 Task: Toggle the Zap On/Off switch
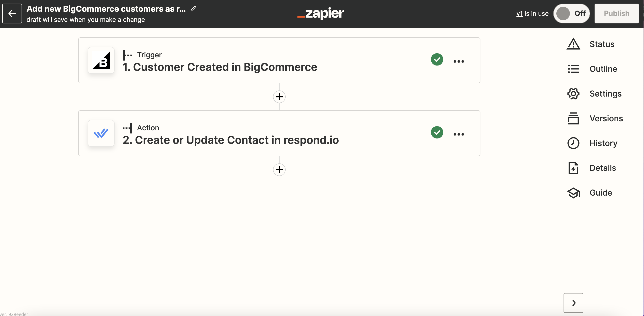571,14
